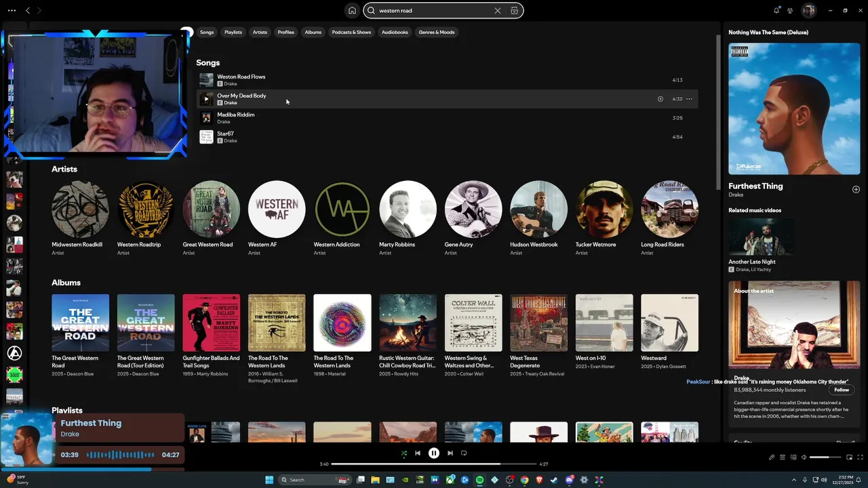This screenshot has width=868, height=488.
Task: Add Over My Dead Body to Liked Songs
Action: (660, 99)
